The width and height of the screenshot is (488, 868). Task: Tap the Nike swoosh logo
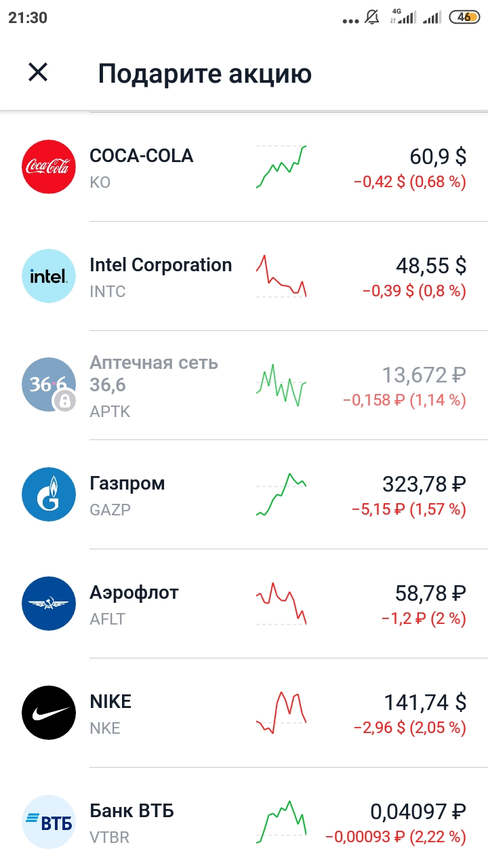(48, 713)
